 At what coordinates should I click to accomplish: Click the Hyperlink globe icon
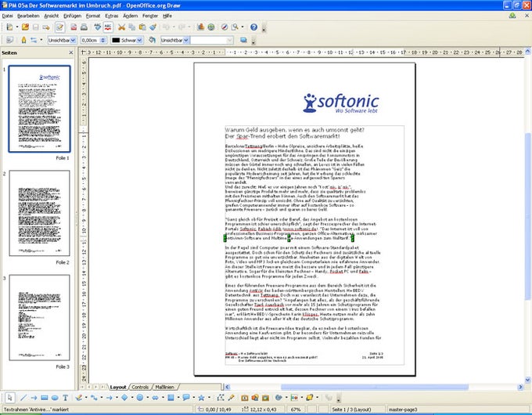211,27
